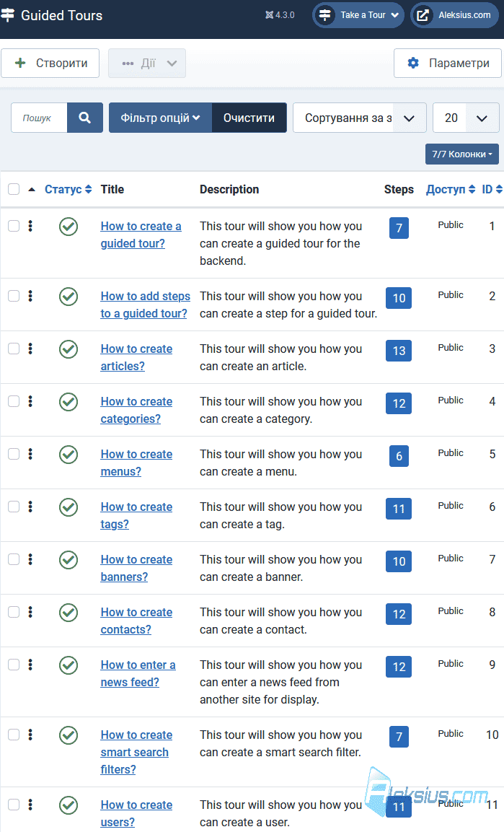This screenshot has width=504, height=832.
Task: Toggle status icon for smart search filters tour
Action: click(x=68, y=735)
